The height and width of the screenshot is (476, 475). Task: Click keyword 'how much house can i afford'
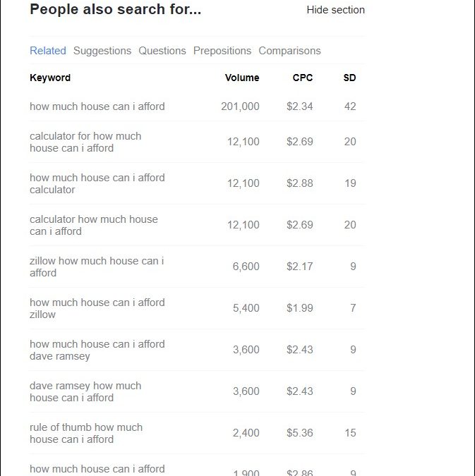97,106
